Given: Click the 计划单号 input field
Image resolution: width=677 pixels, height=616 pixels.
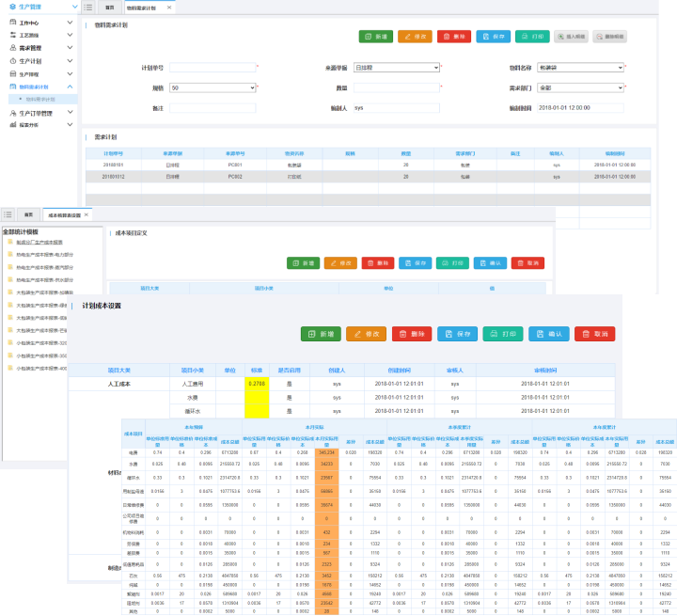Looking at the screenshot, I should point(213,68).
